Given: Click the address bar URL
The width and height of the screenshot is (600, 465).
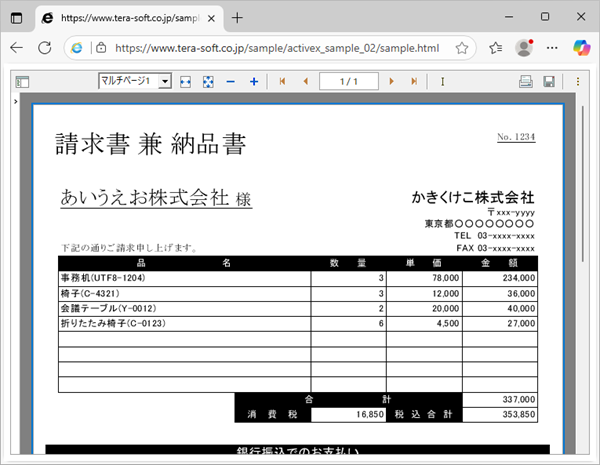Looking at the screenshot, I should coord(277,48).
